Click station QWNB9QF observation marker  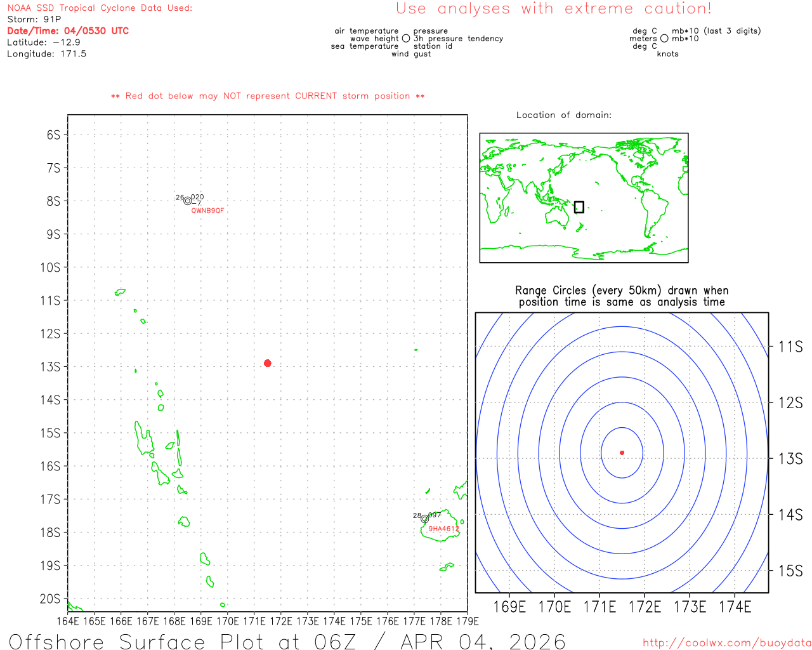[187, 201]
